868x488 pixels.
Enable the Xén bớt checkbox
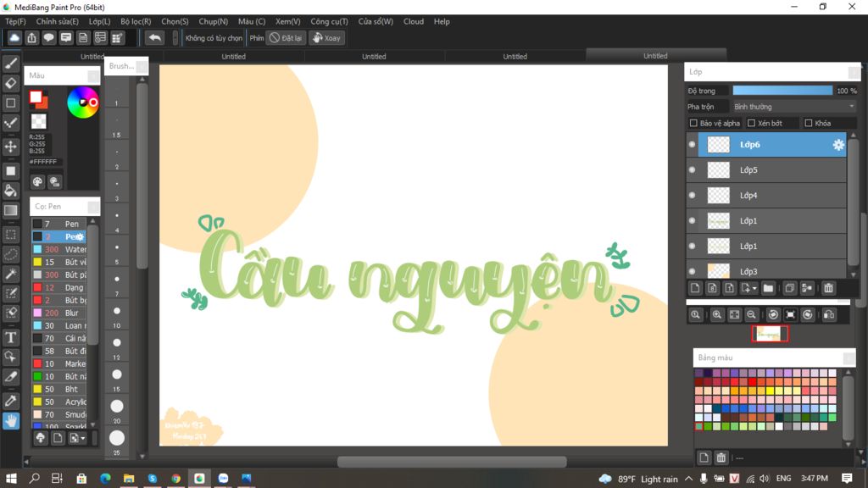751,123
